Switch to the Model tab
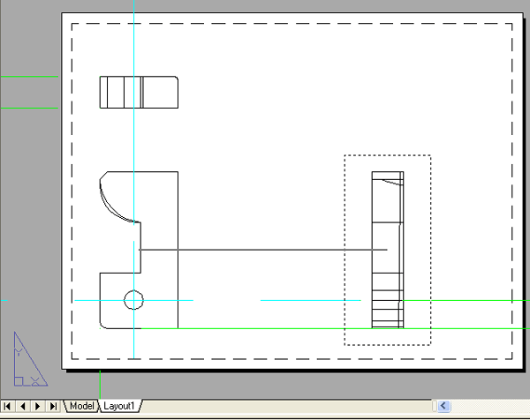Screen dimensions: 530x420 click(81, 406)
